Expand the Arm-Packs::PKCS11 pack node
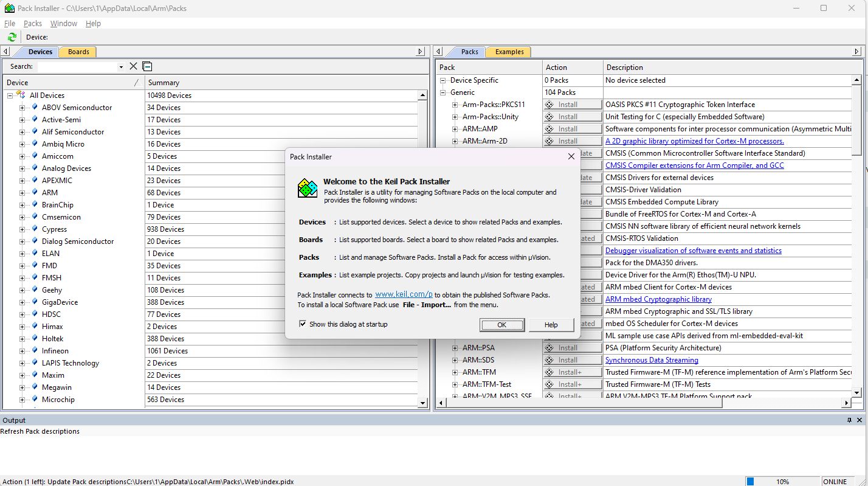The image size is (868, 486). click(455, 105)
